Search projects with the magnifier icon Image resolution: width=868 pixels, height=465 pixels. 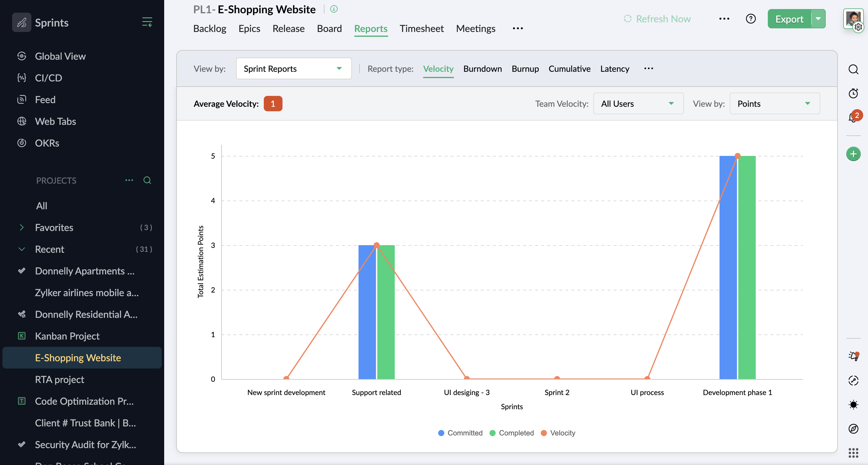point(147,180)
